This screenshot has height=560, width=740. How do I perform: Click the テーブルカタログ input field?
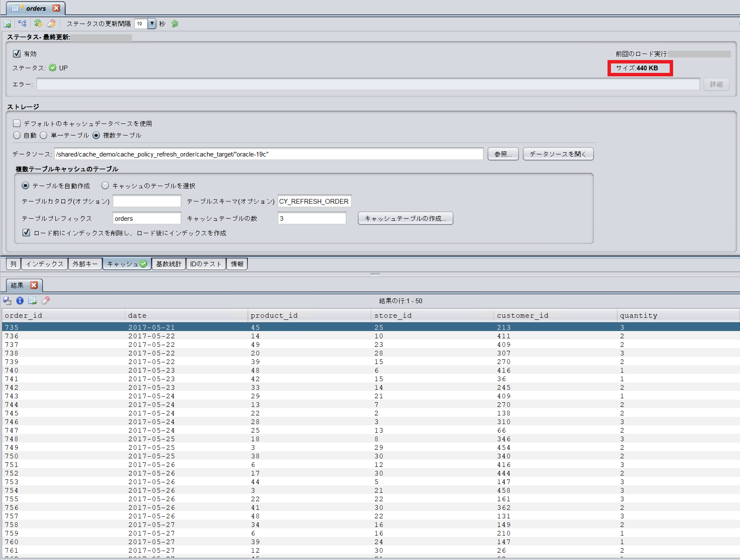[x=147, y=201]
